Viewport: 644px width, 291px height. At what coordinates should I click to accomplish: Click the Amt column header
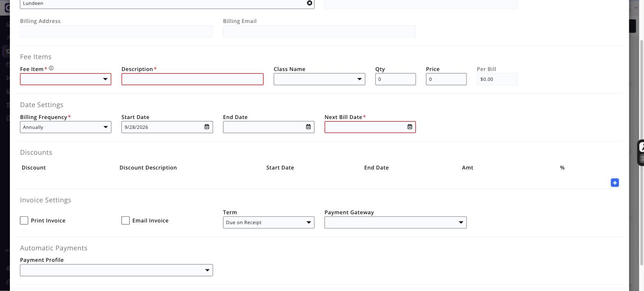point(468,167)
